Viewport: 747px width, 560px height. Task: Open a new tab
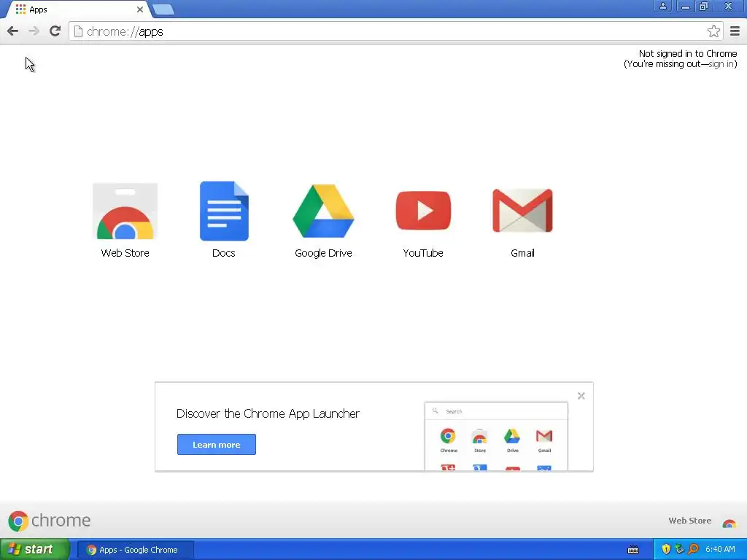[x=163, y=9]
